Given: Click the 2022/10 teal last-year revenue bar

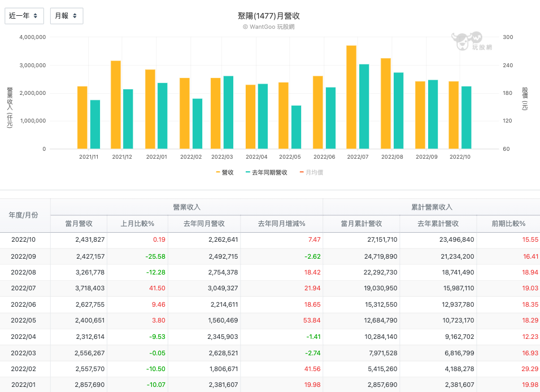Looking at the screenshot, I should point(467,117).
